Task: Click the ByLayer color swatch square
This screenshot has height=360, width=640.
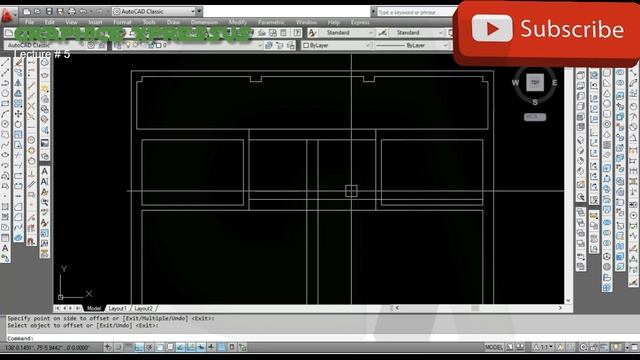Action: coord(306,45)
